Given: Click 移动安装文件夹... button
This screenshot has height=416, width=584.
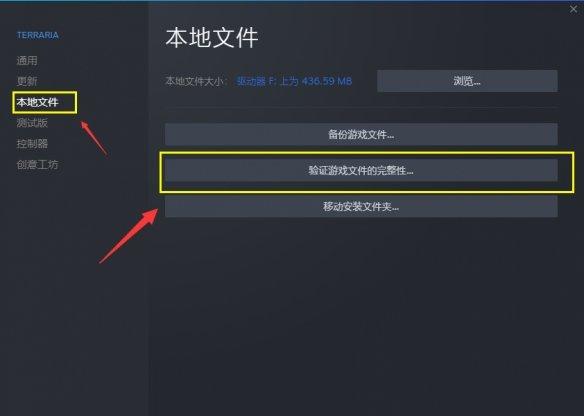Looking at the screenshot, I should 361,206.
